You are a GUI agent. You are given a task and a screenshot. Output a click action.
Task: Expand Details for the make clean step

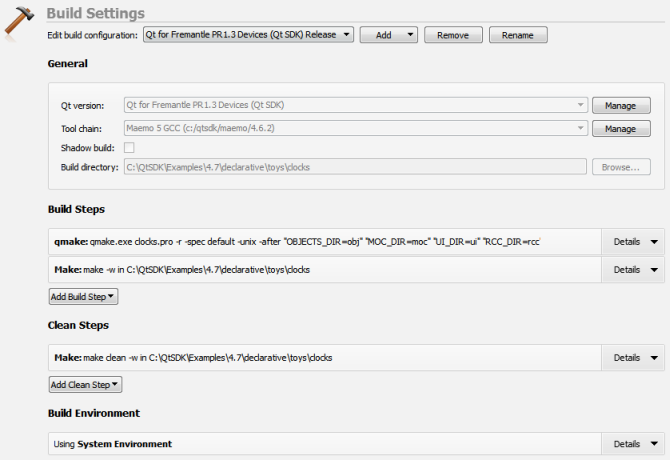pyautogui.click(x=635, y=357)
